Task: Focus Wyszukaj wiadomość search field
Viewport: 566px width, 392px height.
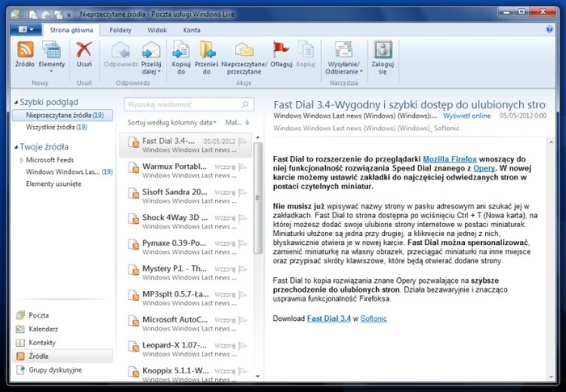Action: 188,104
